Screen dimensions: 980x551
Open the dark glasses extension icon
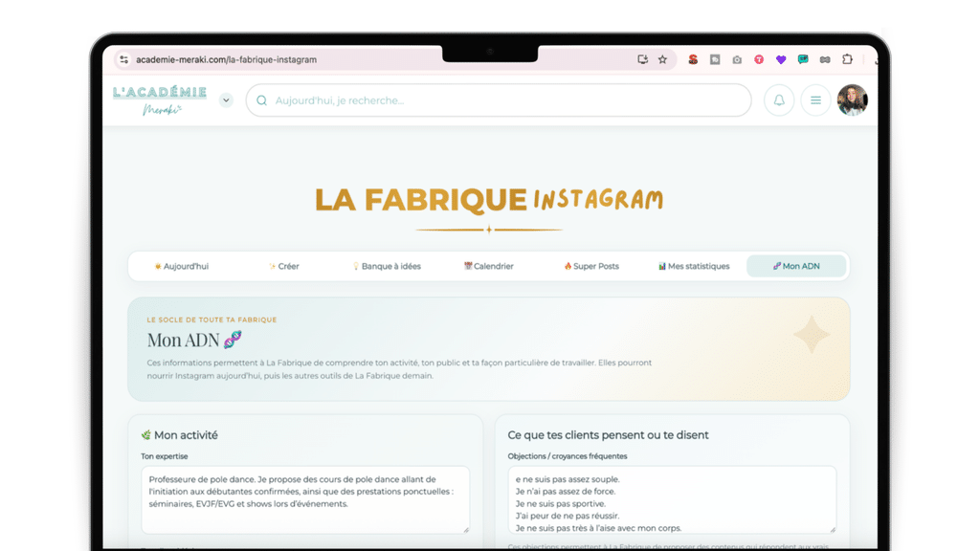click(x=825, y=59)
